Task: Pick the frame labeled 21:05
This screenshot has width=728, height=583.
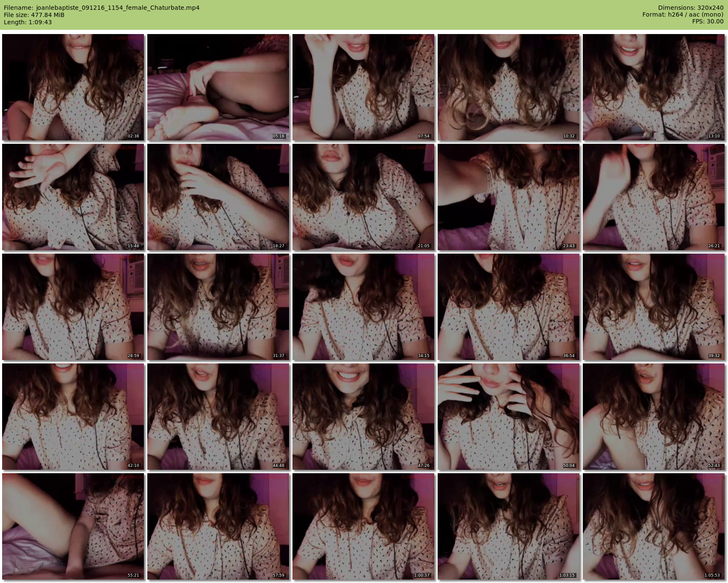Action: pyautogui.click(x=364, y=197)
